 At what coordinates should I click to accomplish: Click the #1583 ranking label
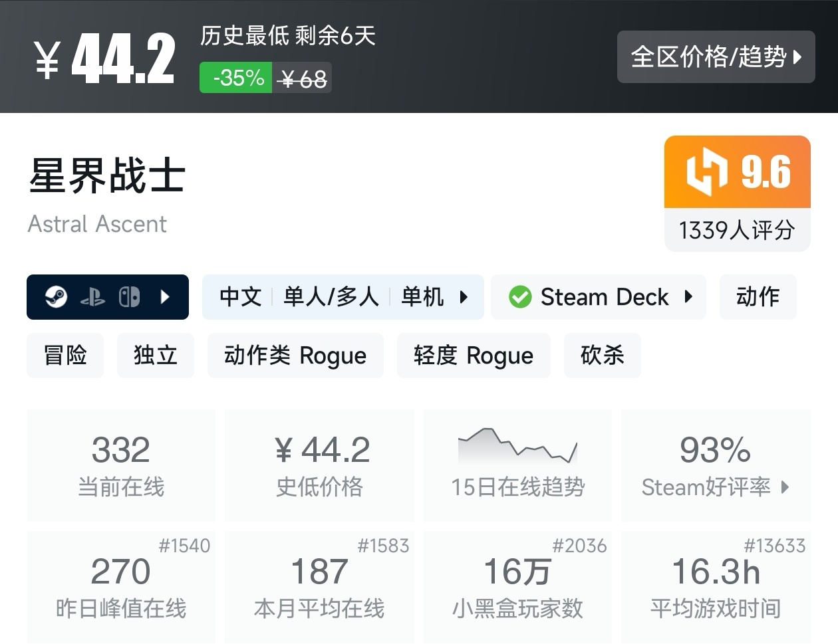tap(383, 546)
